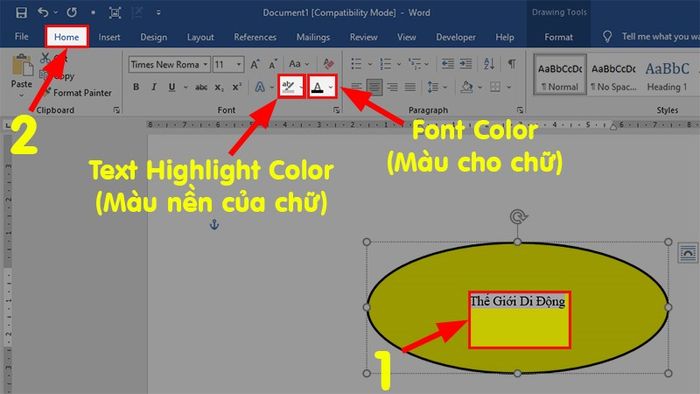Decrease the paragraph indent

coord(447,64)
